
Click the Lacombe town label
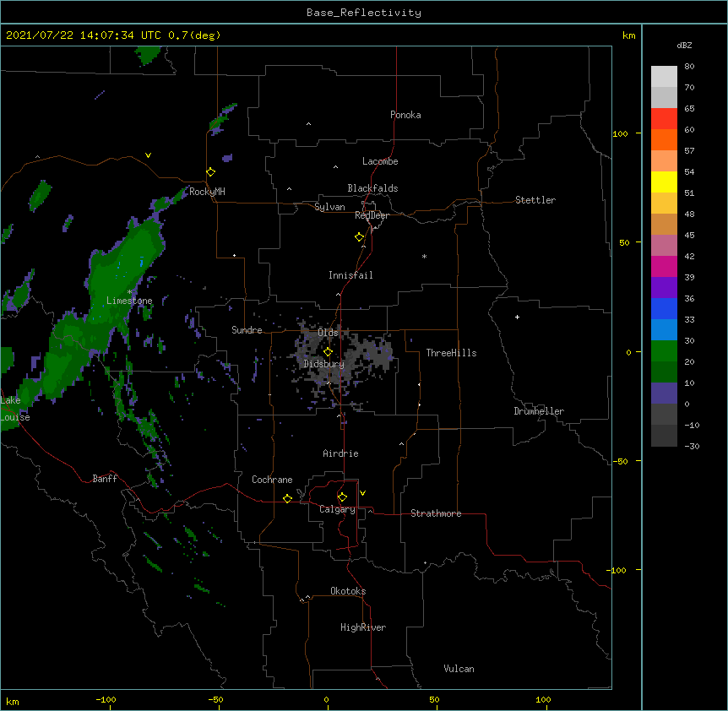pos(380,161)
